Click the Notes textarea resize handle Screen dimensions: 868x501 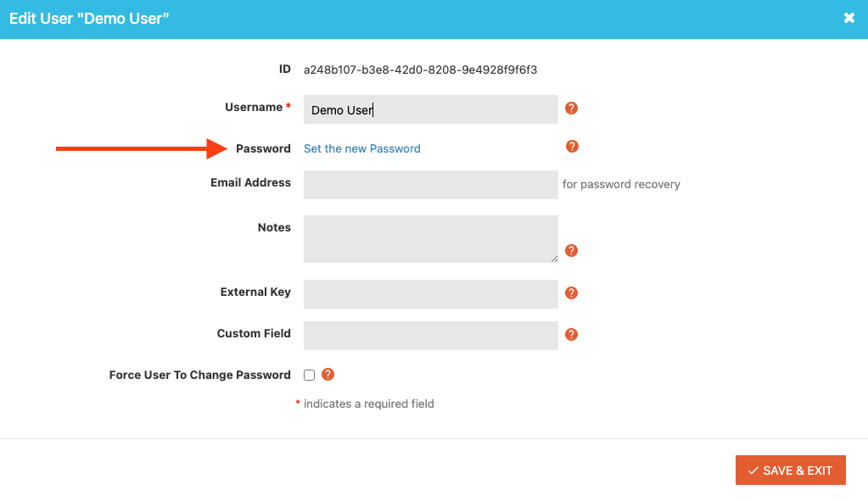coord(554,259)
